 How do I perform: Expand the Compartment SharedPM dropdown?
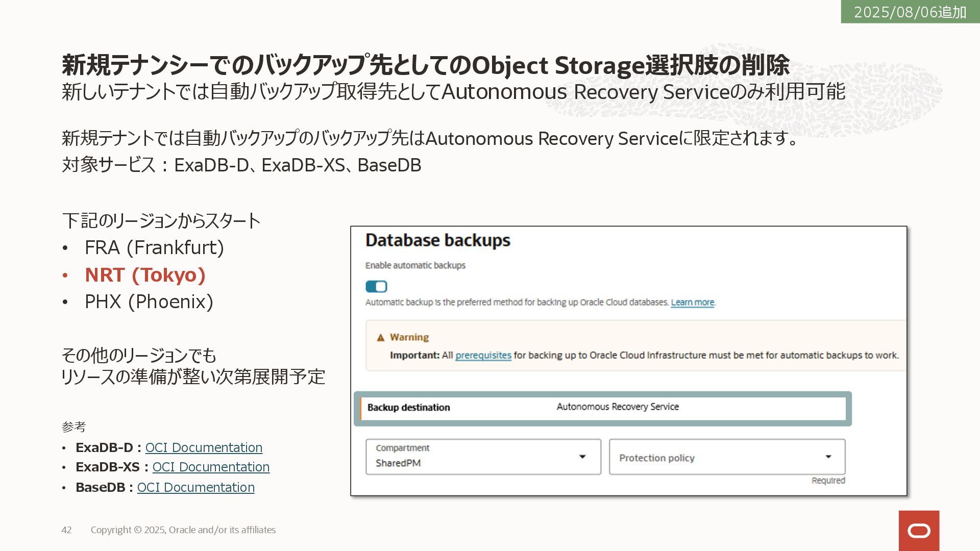pyautogui.click(x=483, y=457)
